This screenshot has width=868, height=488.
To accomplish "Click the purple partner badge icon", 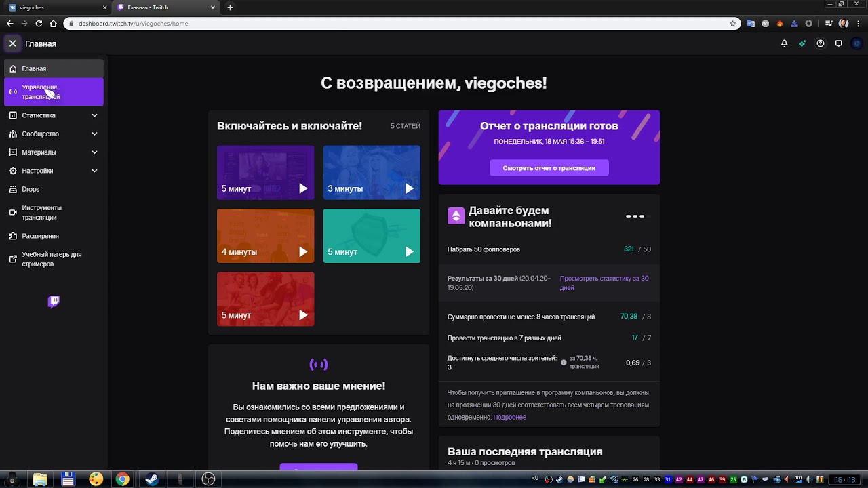I will tap(456, 216).
